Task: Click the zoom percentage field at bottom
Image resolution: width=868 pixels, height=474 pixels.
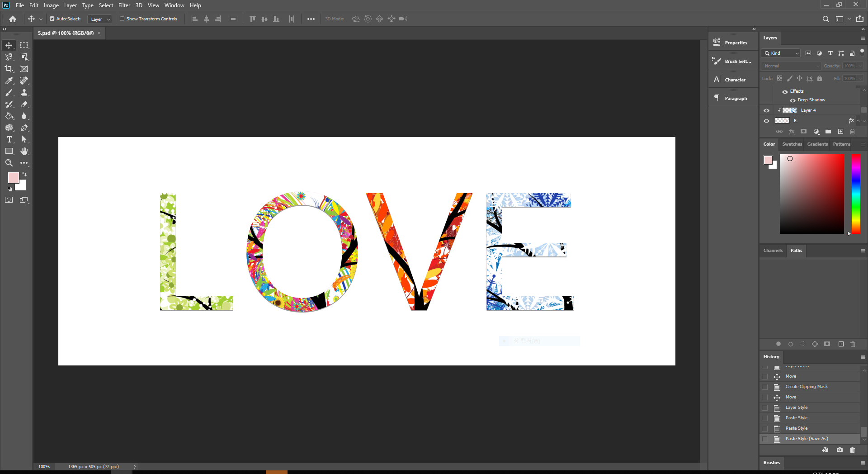Action: 44,467
